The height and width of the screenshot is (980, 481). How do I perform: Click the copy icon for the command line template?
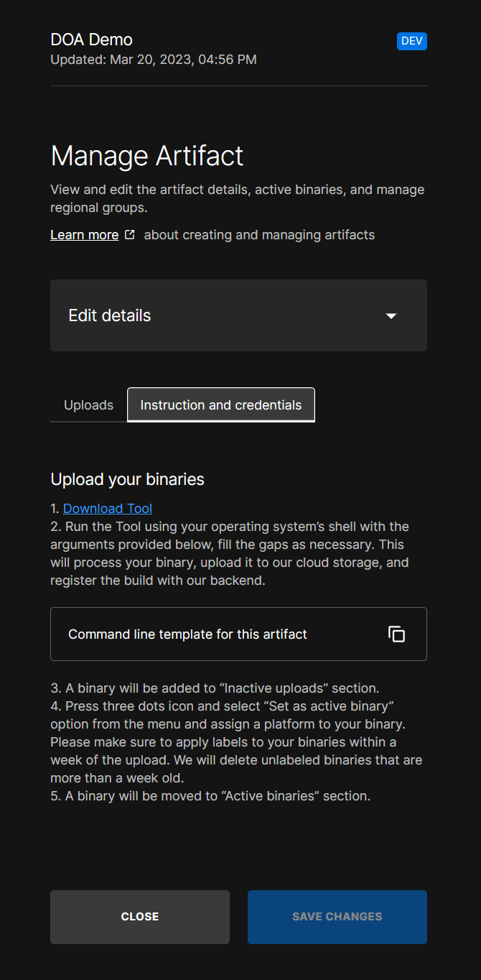[x=396, y=634]
